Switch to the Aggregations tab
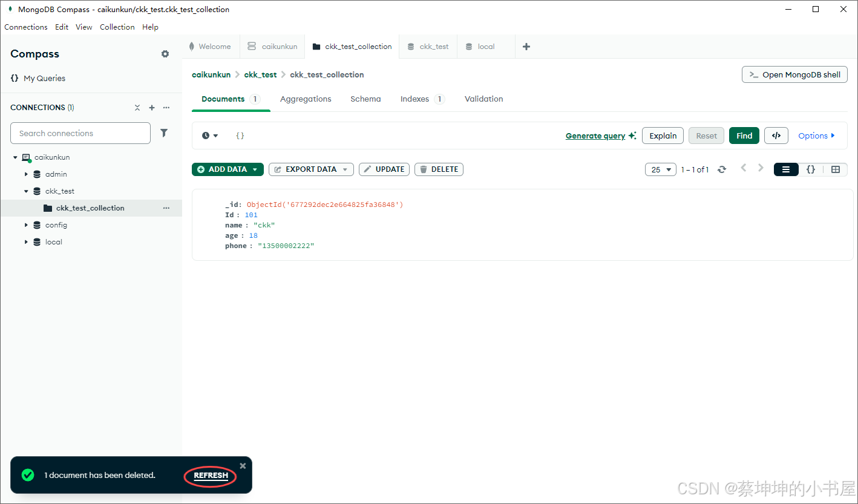 coord(306,99)
